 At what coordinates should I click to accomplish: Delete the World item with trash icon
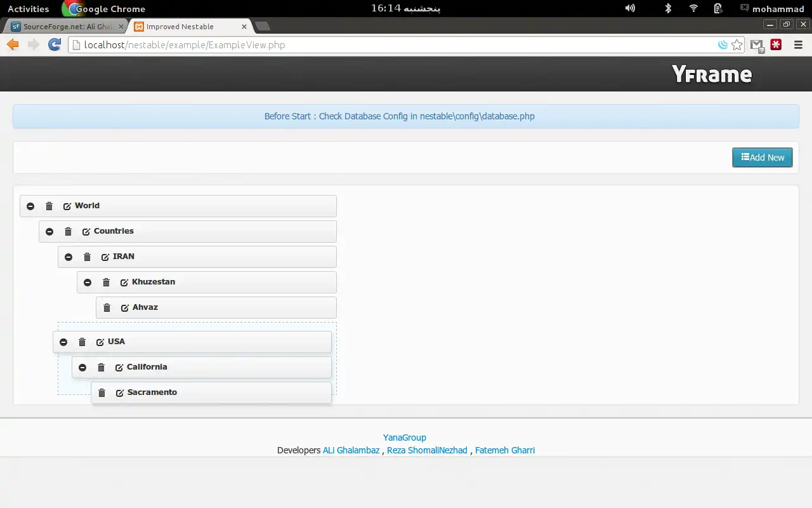[49, 206]
